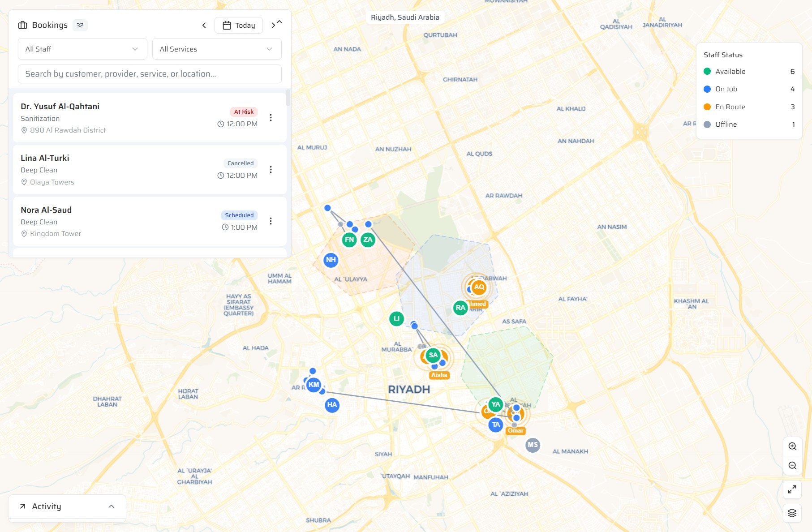Open options for Lina Al-Turki booking
Viewport: 812px width, 532px height.
[271, 169]
